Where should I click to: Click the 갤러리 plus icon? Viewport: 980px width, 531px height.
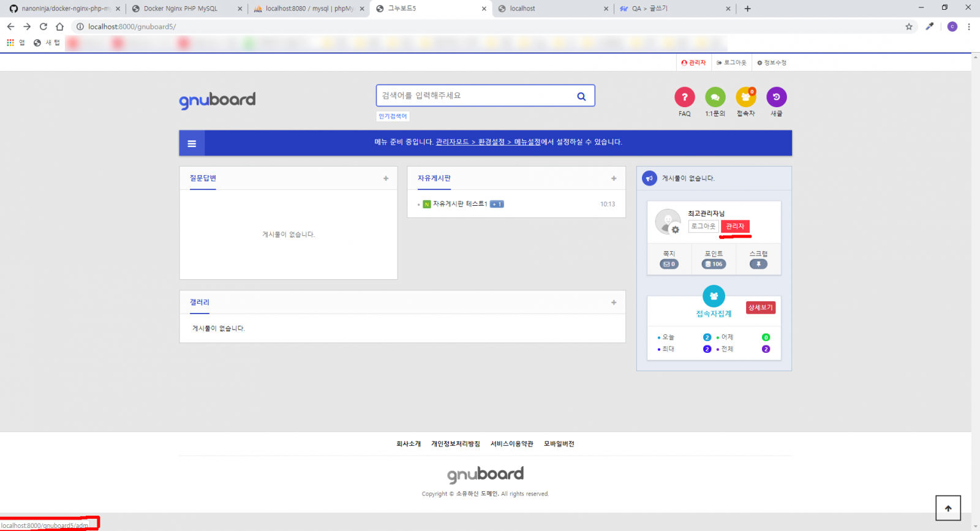[x=614, y=303]
